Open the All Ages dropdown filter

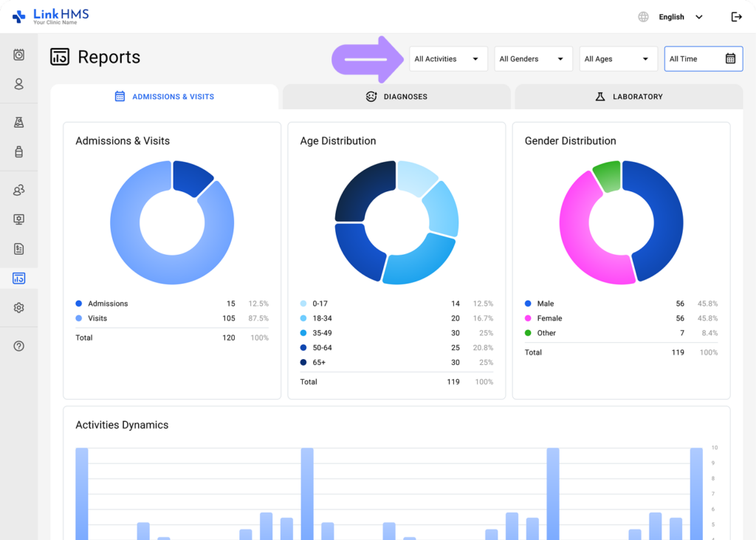(618, 58)
